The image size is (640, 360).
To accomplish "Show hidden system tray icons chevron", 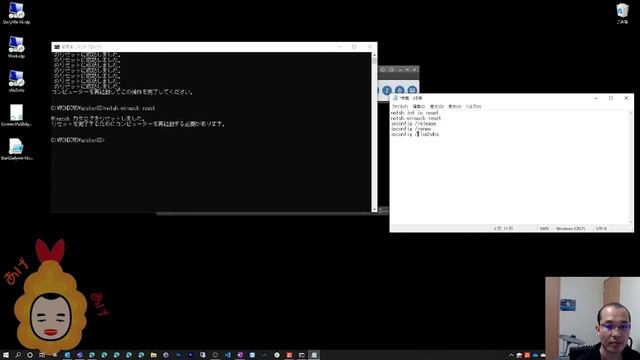I will pos(511,356).
